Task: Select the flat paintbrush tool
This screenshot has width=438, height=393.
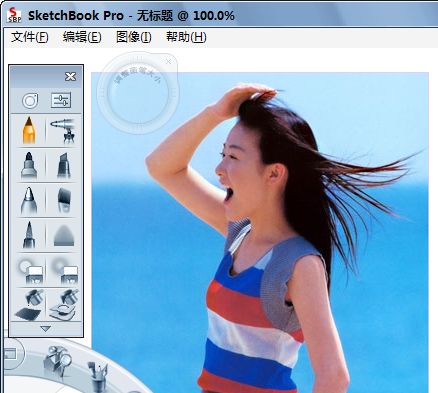Action: [x=64, y=200]
